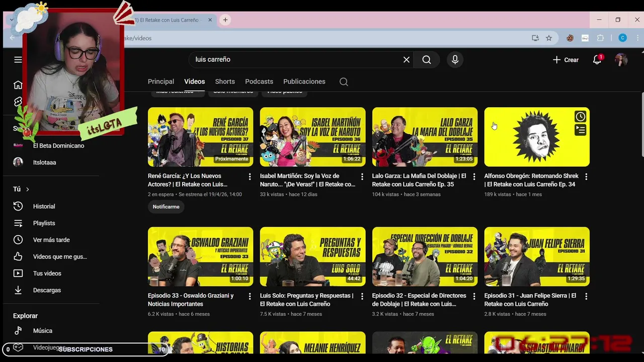Screen dimensions: 644x362
Task: Open Lalo Garza episode 35 thumbnail
Action: point(425,137)
